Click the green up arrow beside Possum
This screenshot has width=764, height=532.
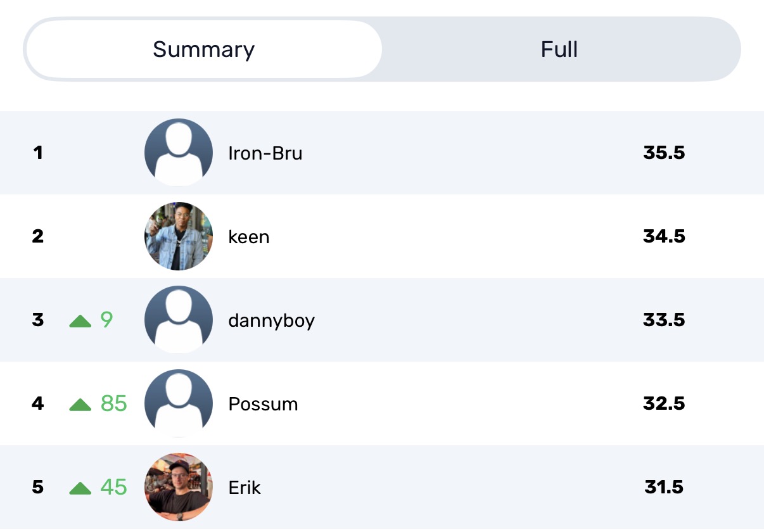coord(80,405)
